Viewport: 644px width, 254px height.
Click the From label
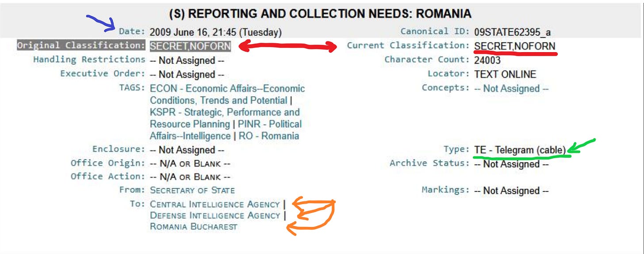click(x=132, y=190)
